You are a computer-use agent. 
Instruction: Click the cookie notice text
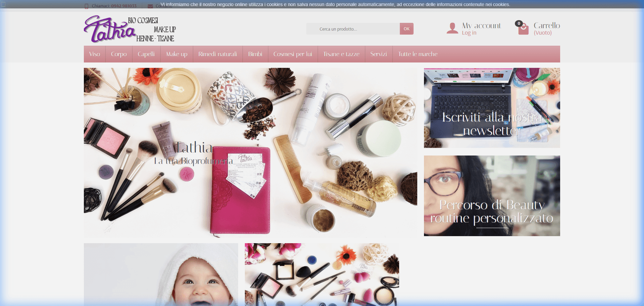[335, 4]
